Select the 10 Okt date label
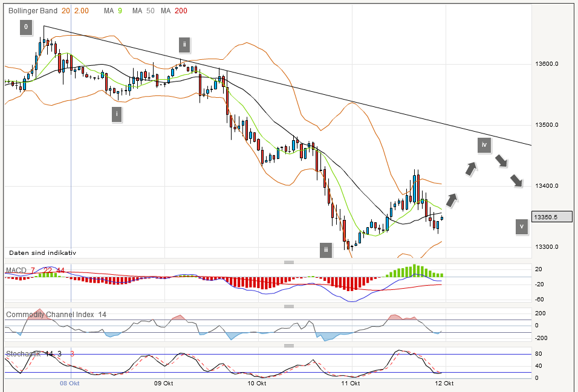 (257, 383)
